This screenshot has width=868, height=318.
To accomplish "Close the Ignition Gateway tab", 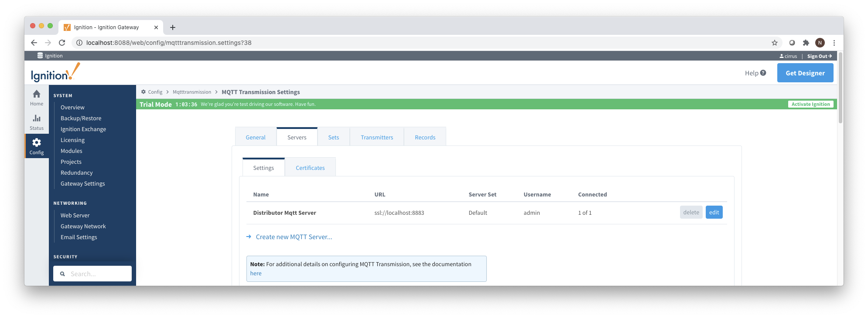I will (x=156, y=27).
